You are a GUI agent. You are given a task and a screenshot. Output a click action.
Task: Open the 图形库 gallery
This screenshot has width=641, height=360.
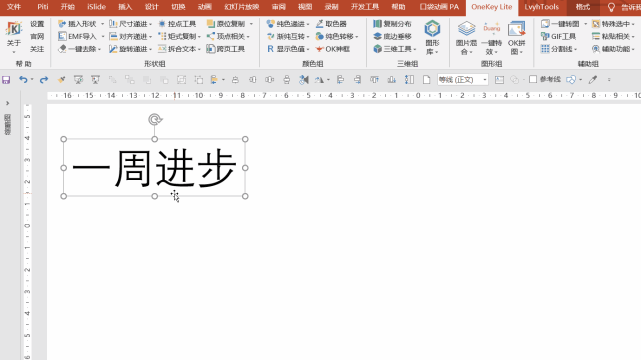point(432,38)
